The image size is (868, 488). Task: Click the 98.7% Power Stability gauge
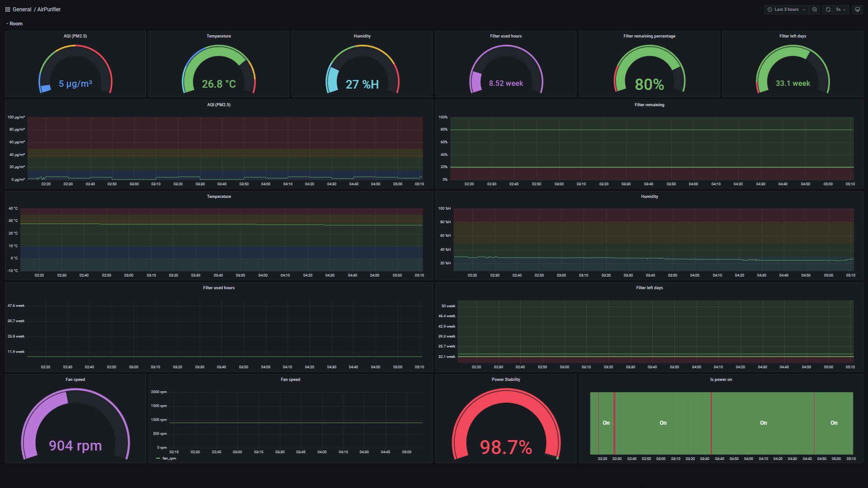coord(506,447)
